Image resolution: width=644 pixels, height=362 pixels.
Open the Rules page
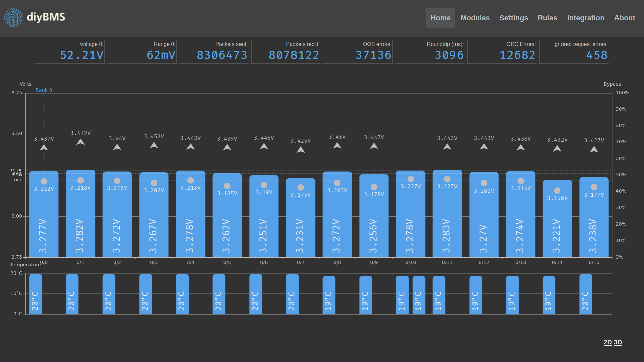coord(547,18)
